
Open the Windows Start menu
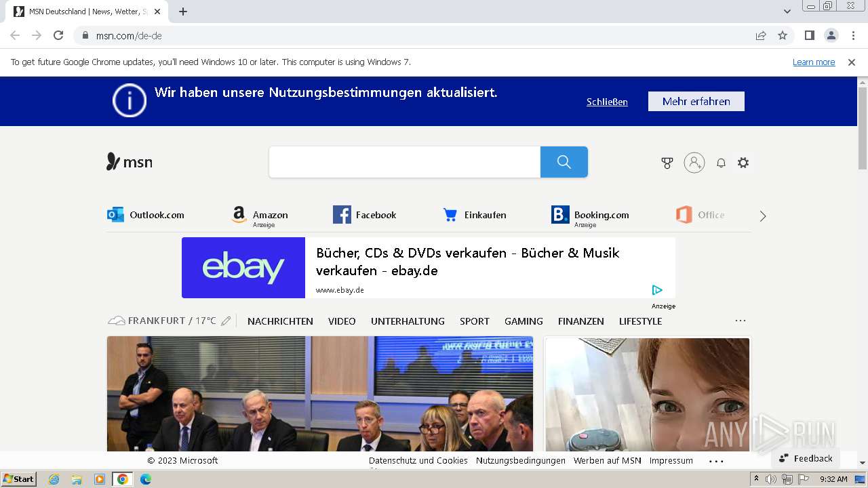[18, 479]
